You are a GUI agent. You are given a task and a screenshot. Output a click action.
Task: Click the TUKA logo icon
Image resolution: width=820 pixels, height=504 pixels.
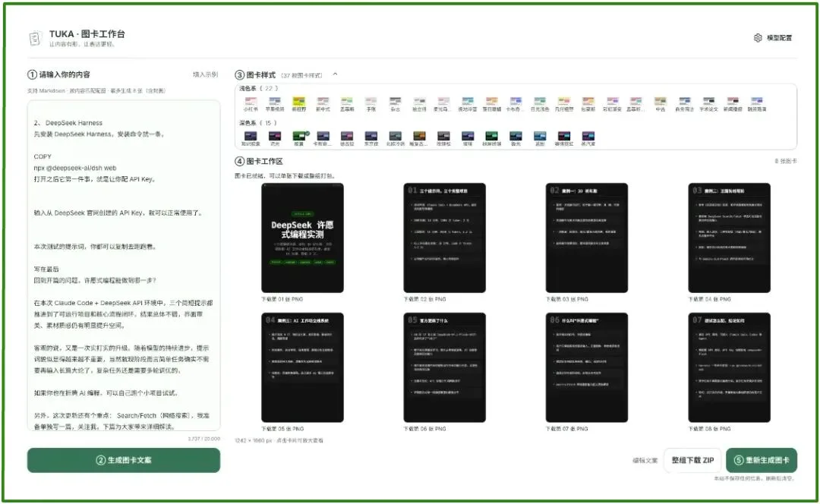tap(34, 38)
